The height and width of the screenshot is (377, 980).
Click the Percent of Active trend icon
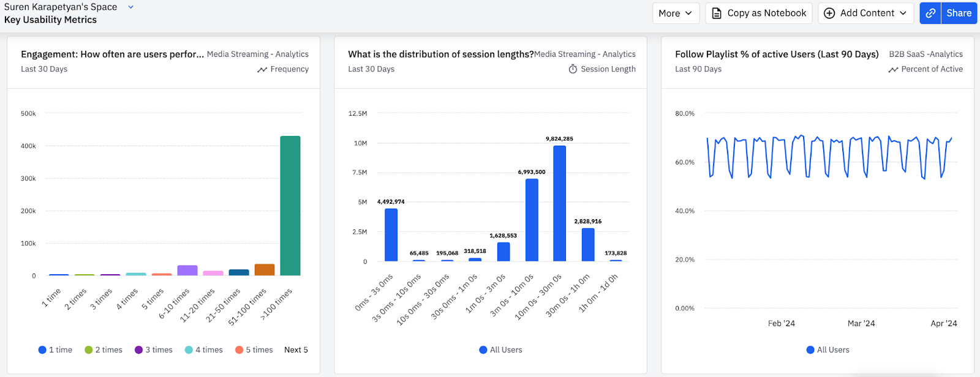tap(893, 70)
